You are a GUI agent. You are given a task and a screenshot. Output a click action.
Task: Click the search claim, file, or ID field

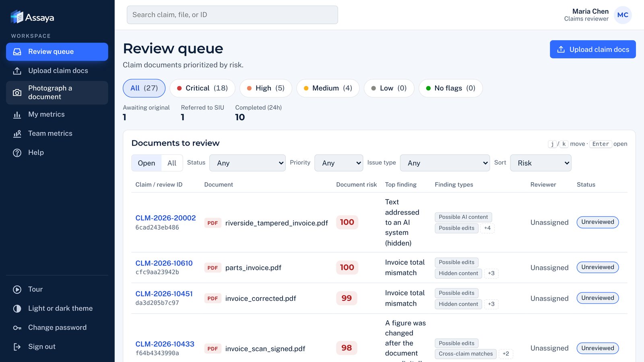232,15
